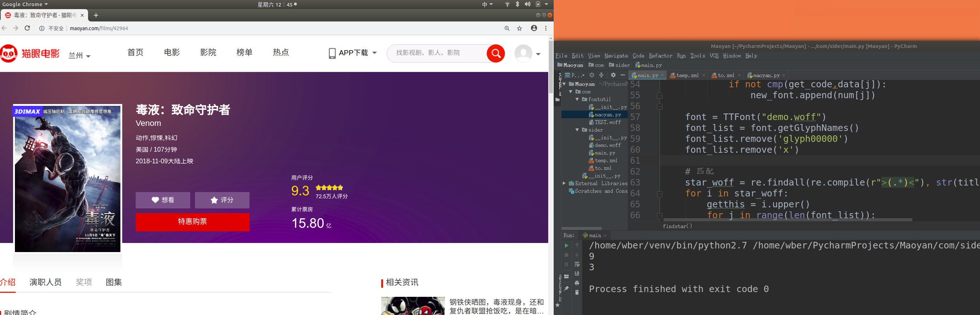Toggle scroll to end in Run console

click(577, 274)
